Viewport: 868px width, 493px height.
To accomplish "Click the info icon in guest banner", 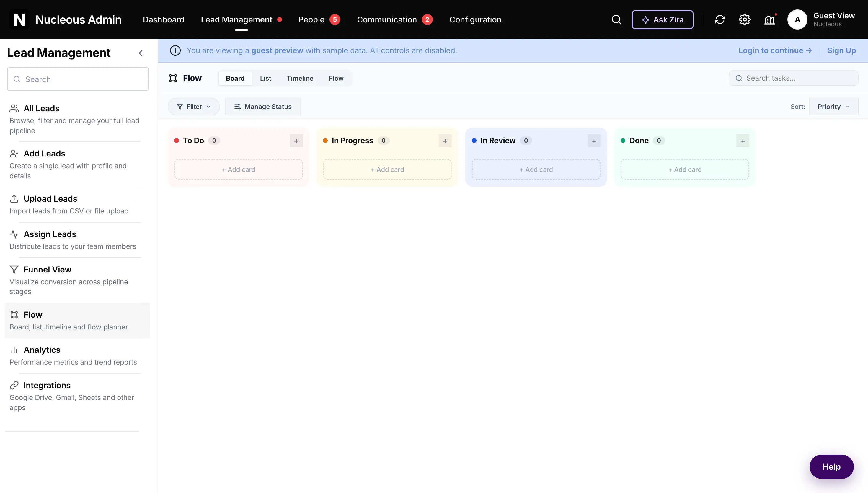I will [175, 50].
